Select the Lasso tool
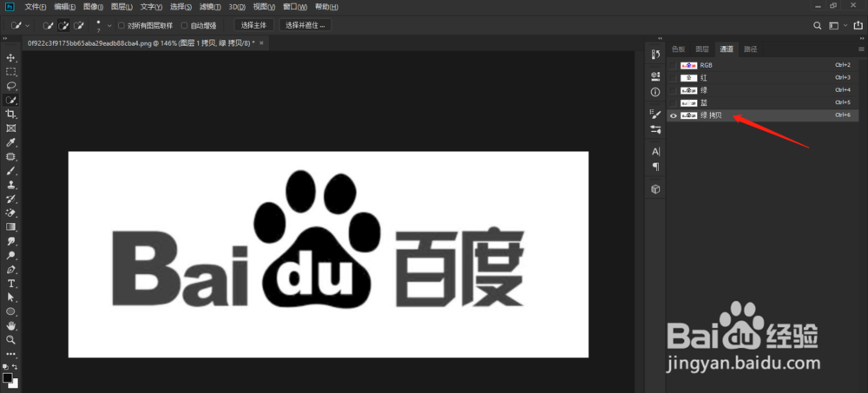The width and height of the screenshot is (868, 393). coord(10,86)
